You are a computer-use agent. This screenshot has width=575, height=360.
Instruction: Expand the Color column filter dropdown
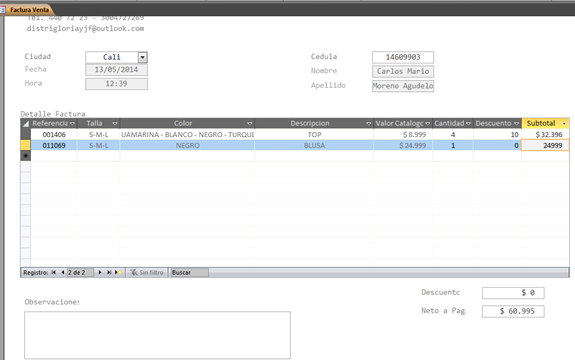[x=250, y=124]
